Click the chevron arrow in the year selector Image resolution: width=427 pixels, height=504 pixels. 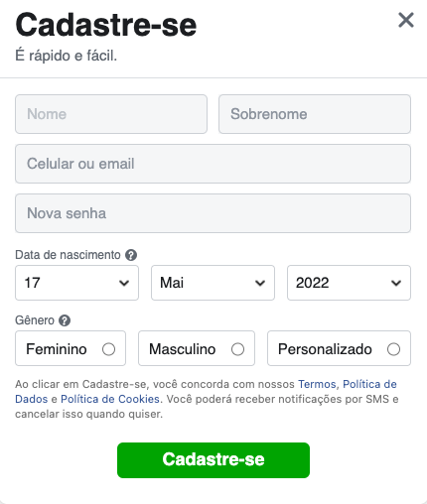tap(396, 283)
